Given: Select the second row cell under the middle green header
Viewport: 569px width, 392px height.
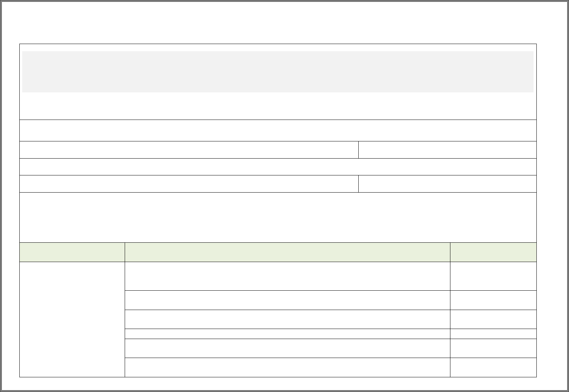Looking at the screenshot, I should pos(287,300).
